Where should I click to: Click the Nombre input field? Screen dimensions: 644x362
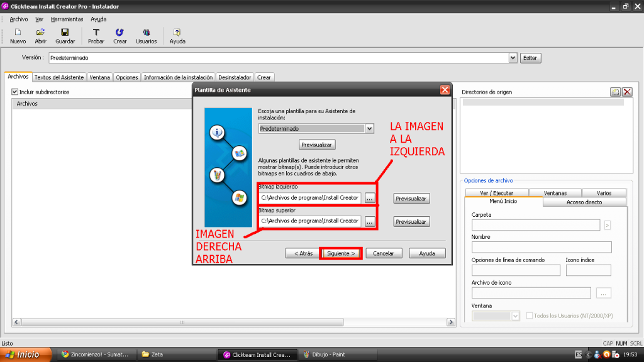point(541,247)
